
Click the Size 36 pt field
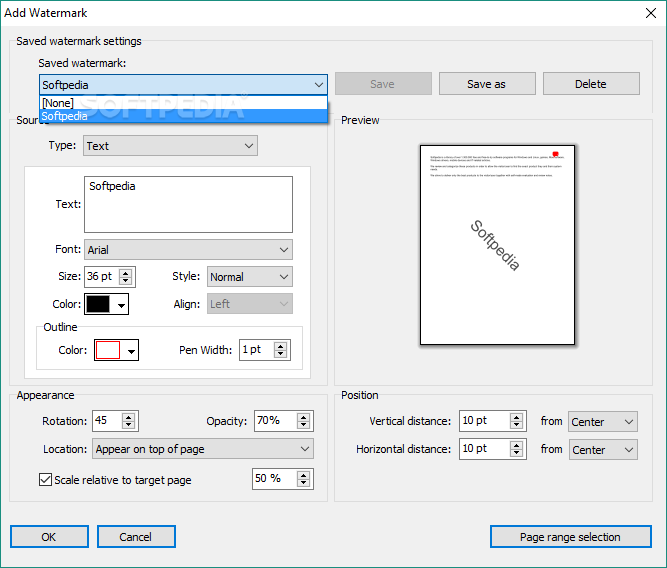click(102, 277)
